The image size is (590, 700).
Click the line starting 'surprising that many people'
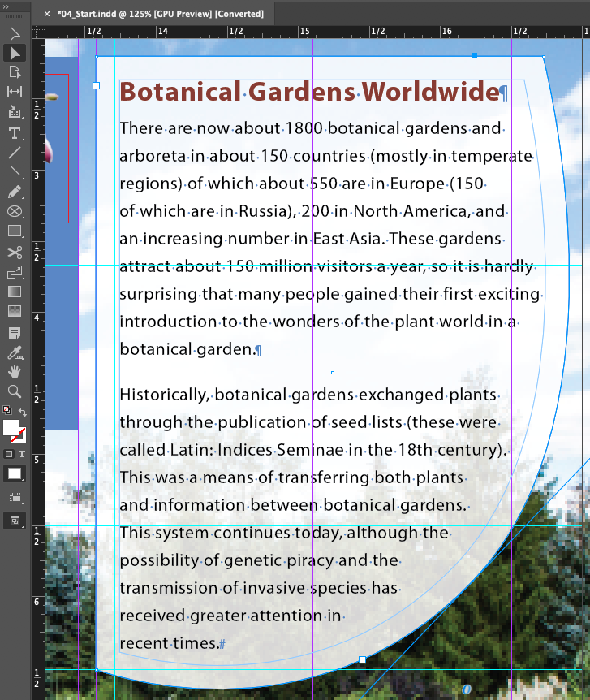tap(330, 294)
